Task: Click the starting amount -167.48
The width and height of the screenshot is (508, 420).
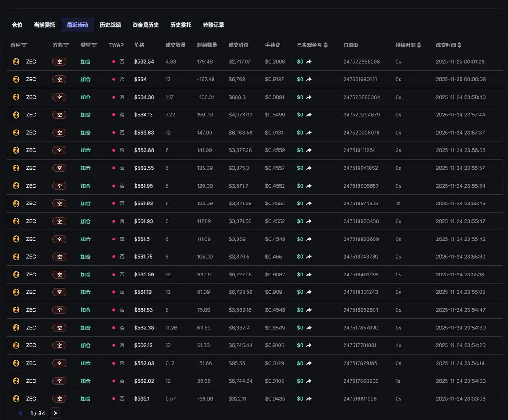Action: pyautogui.click(x=206, y=79)
